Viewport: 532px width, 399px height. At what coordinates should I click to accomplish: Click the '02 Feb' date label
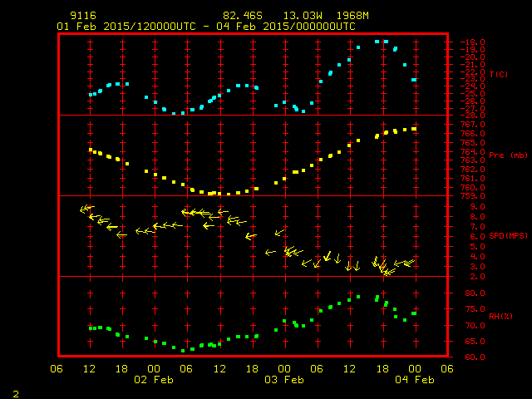point(154,380)
